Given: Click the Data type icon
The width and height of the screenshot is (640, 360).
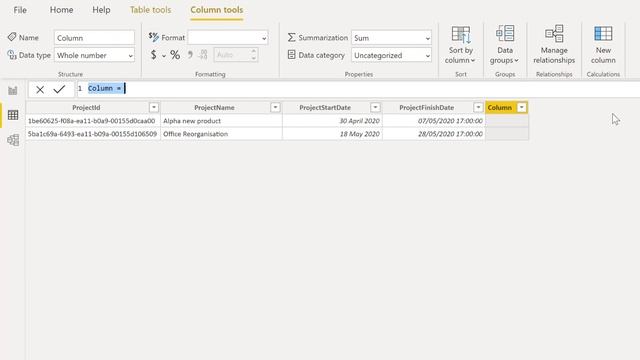Looking at the screenshot, I should (12, 55).
